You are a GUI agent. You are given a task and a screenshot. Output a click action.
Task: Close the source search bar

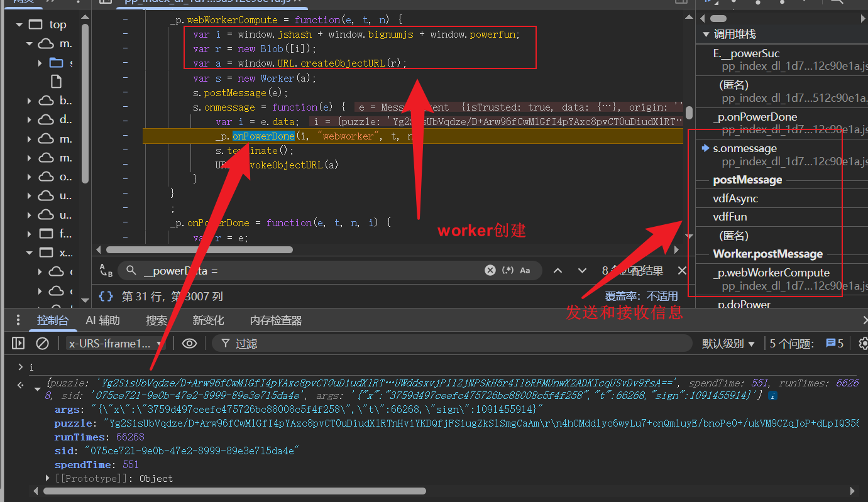[682, 271]
